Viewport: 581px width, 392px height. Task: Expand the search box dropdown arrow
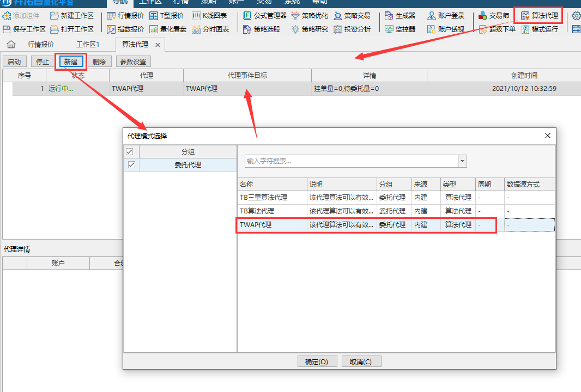pos(462,161)
